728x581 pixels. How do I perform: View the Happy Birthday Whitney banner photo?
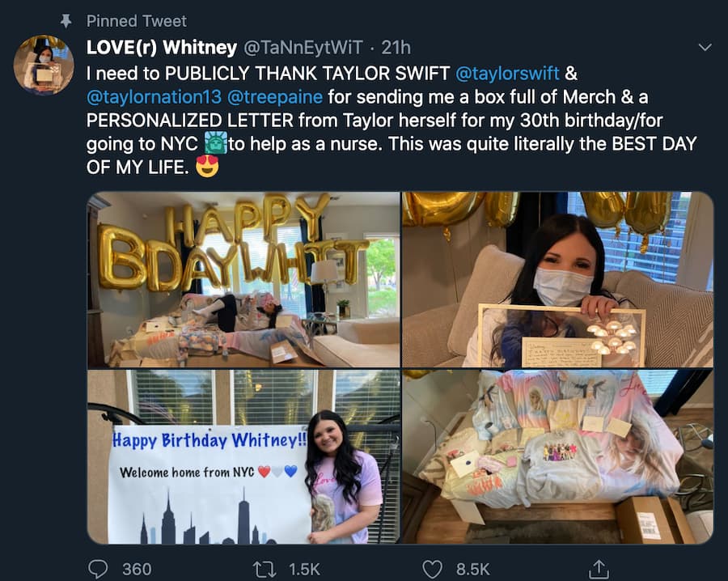coord(243,457)
